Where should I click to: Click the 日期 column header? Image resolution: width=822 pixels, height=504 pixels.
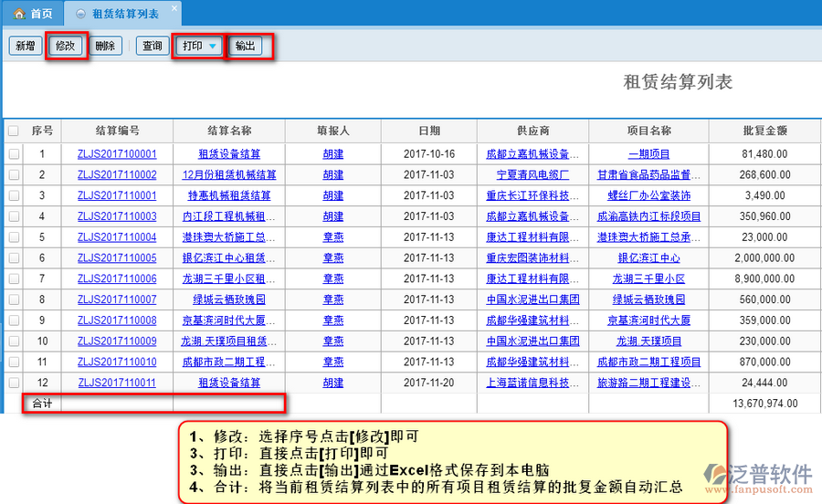[x=428, y=131]
